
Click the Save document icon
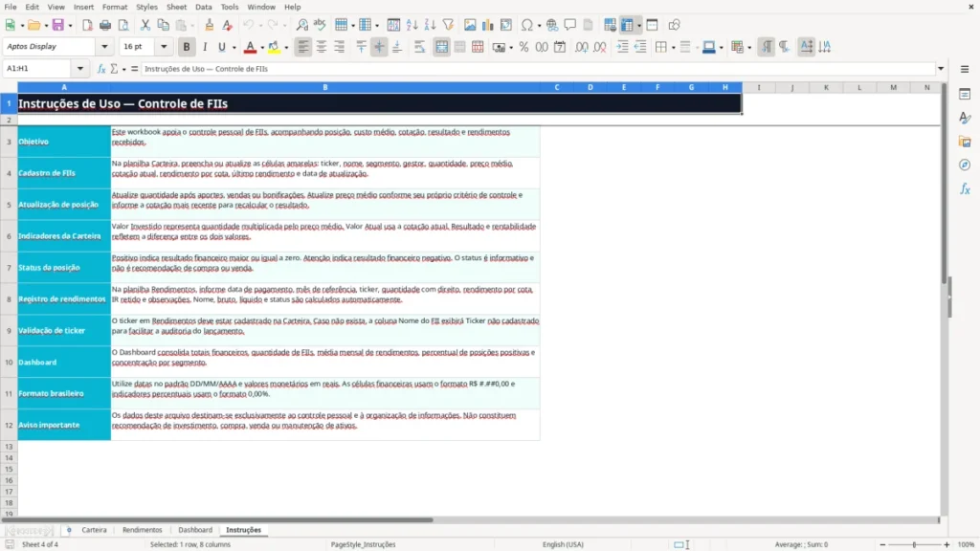[58, 25]
